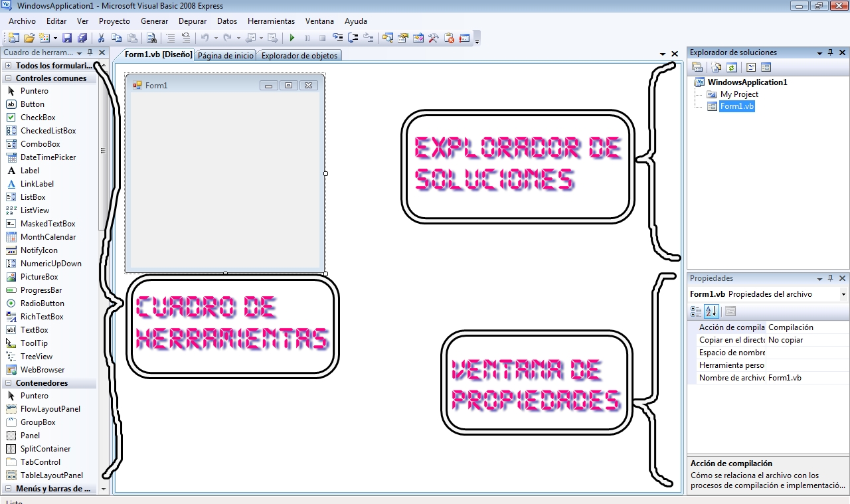Save the file with the single-disk icon
850x504 pixels.
67,38
